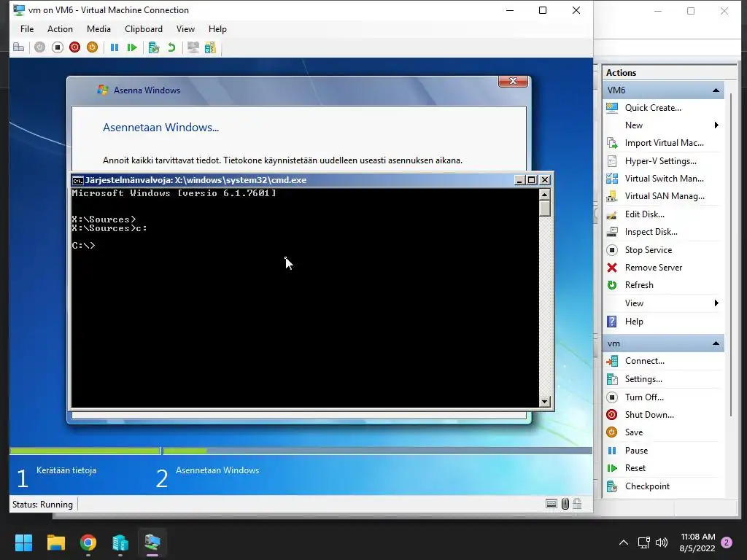Click the Share toolbar icon
This screenshot has height=560, width=747.
pos(211,47)
